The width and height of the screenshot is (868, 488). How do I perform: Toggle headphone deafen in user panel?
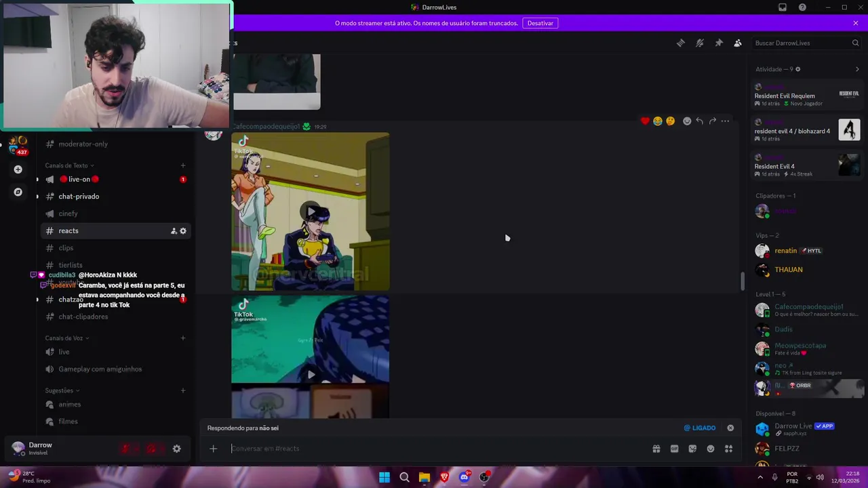tap(151, 449)
